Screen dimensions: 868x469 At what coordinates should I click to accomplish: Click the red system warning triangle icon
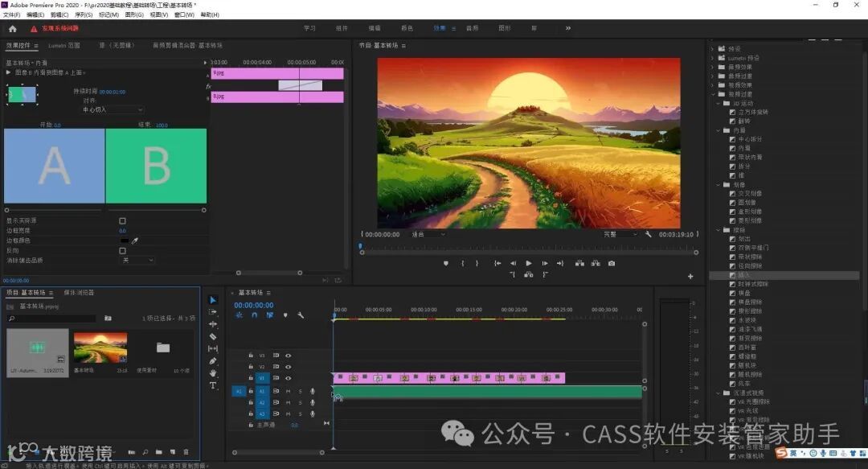[x=34, y=29]
